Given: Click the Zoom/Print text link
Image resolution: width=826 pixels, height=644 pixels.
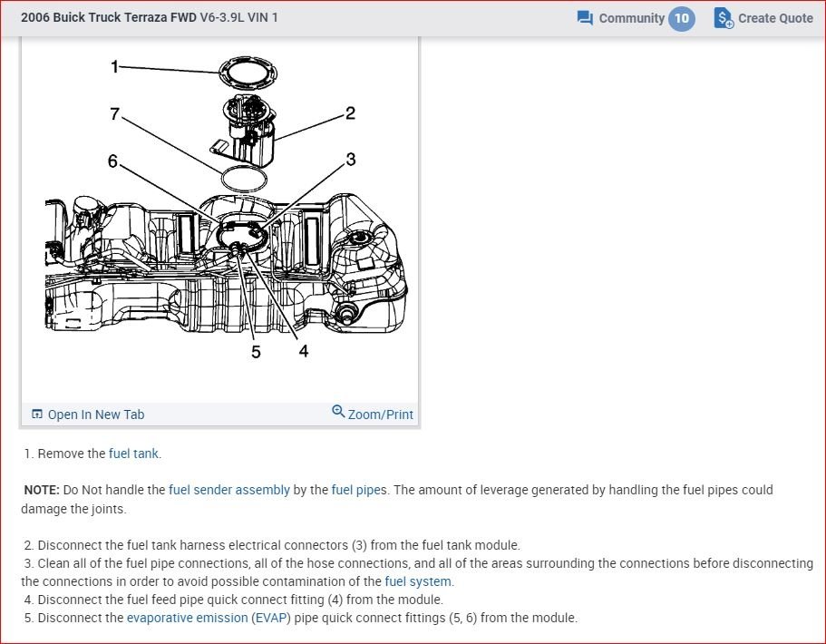Looking at the screenshot, I should [x=380, y=415].
